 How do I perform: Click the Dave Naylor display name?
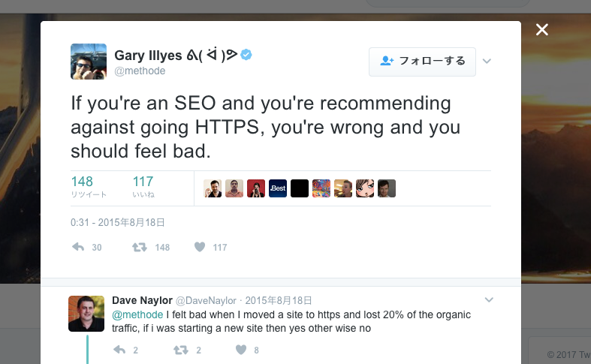142,300
